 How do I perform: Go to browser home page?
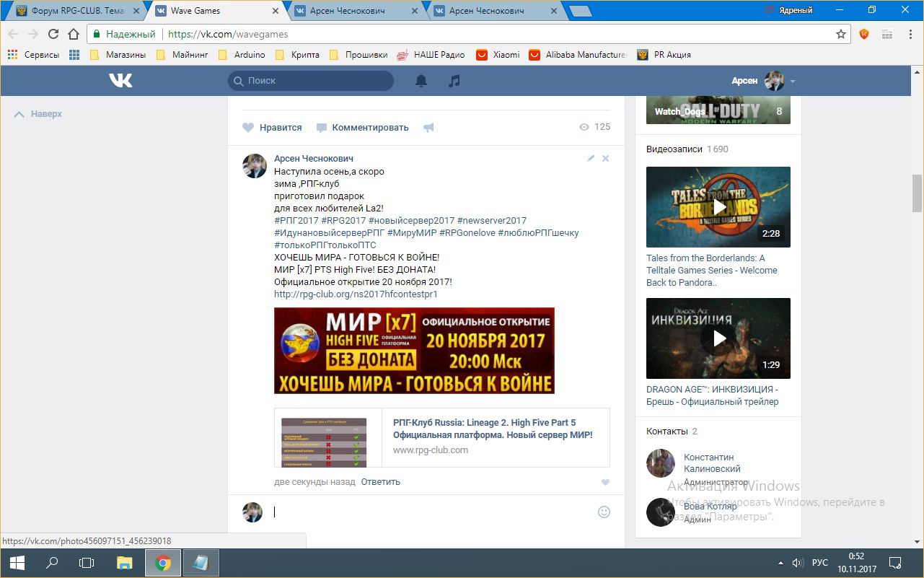coord(74,34)
